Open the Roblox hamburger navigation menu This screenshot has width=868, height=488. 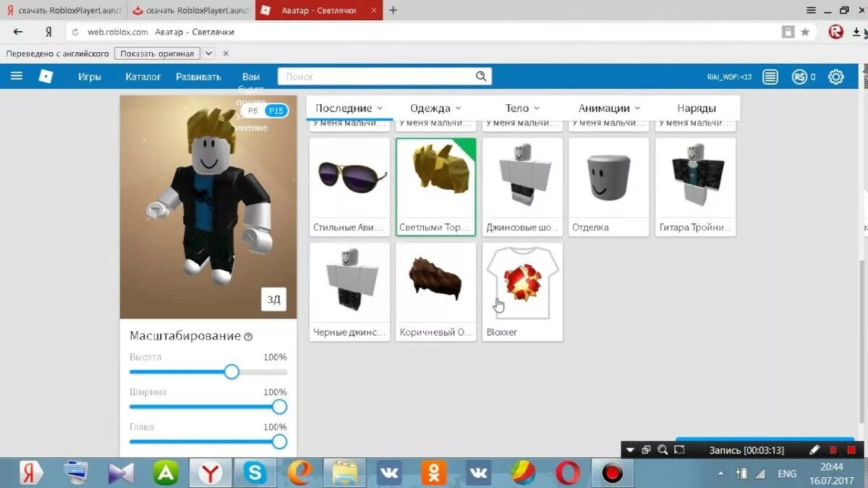17,76
